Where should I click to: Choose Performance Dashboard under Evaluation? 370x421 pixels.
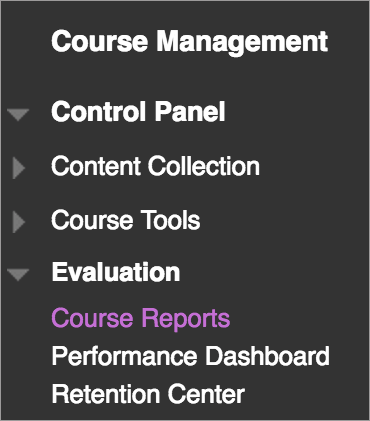[190, 356]
